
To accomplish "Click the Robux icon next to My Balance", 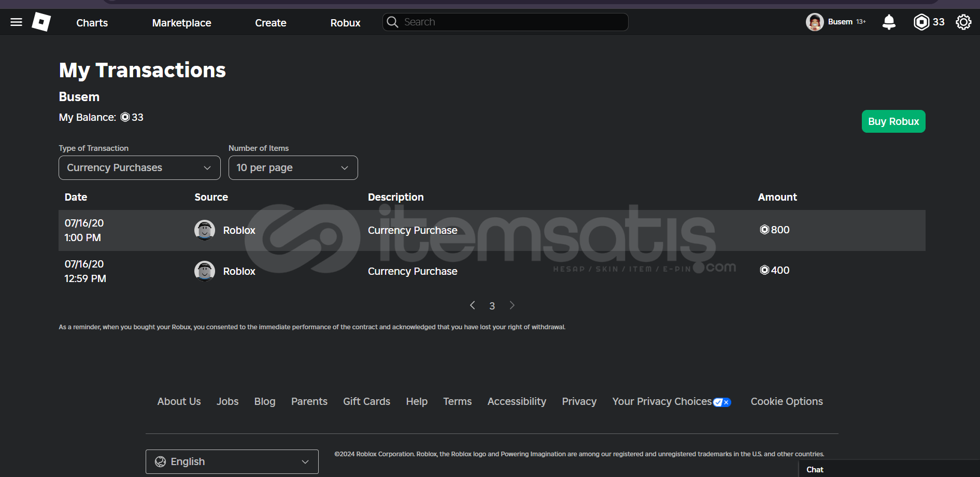I will tap(125, 117).
